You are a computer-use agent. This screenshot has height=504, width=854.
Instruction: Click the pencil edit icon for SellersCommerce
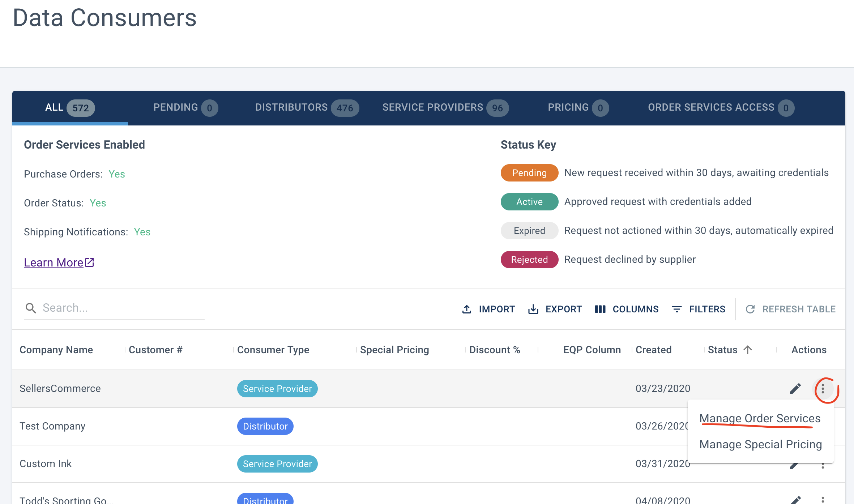coord(795,389)
